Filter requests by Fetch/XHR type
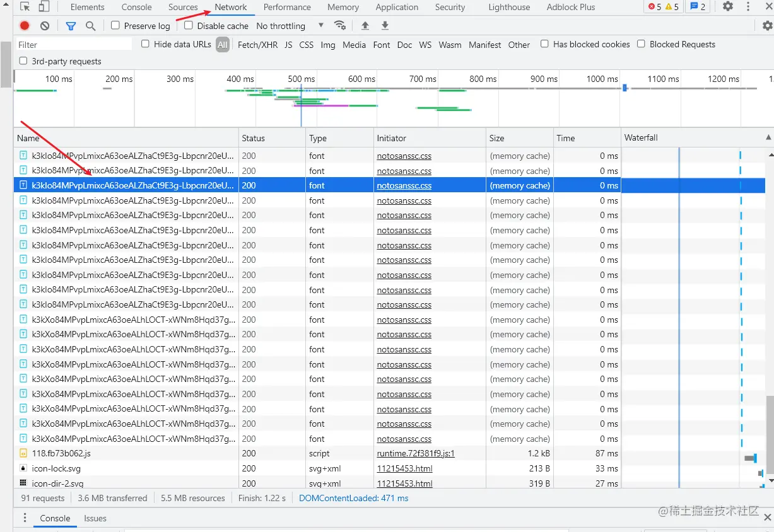 (x=257, y=45)
